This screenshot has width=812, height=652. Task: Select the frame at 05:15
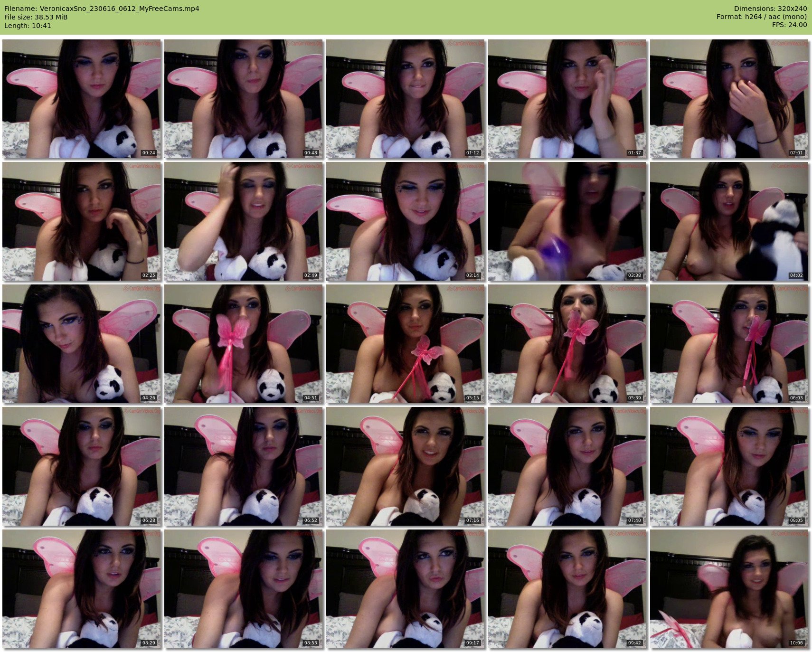[406, 344]
